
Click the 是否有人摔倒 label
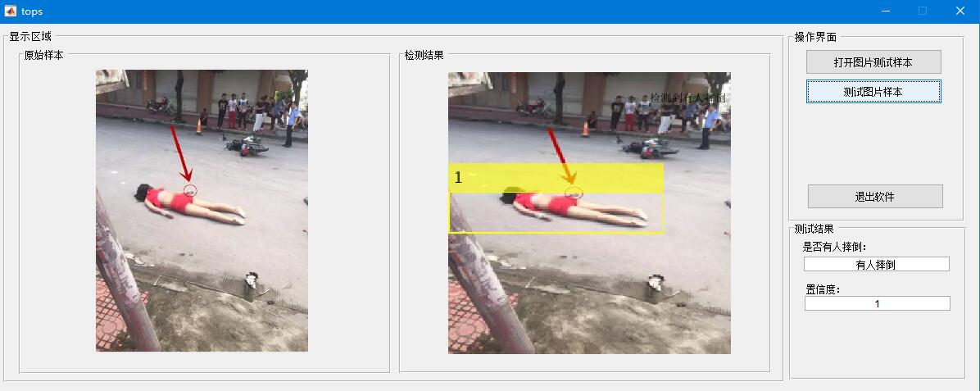[x=834, y=247]
